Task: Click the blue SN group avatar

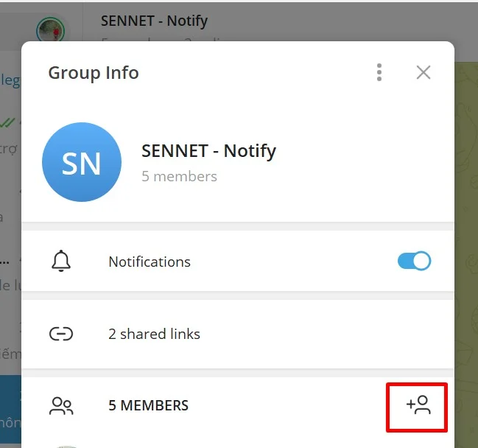Action: point(82,162)
